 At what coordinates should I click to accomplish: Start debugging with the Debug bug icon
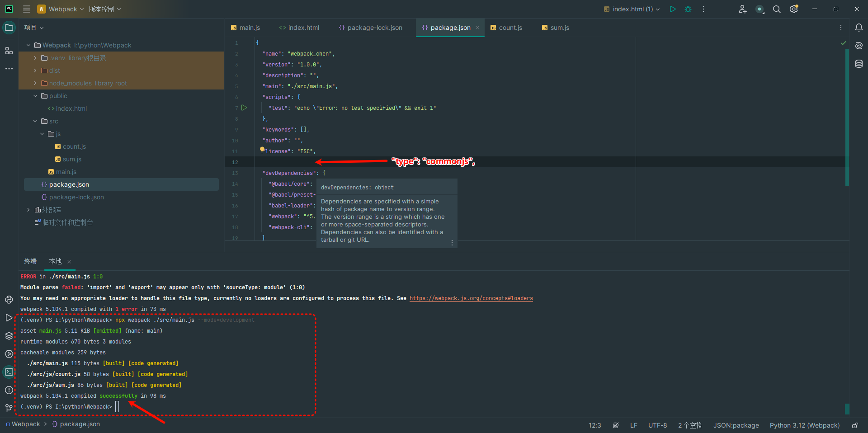tap(688, 9)
